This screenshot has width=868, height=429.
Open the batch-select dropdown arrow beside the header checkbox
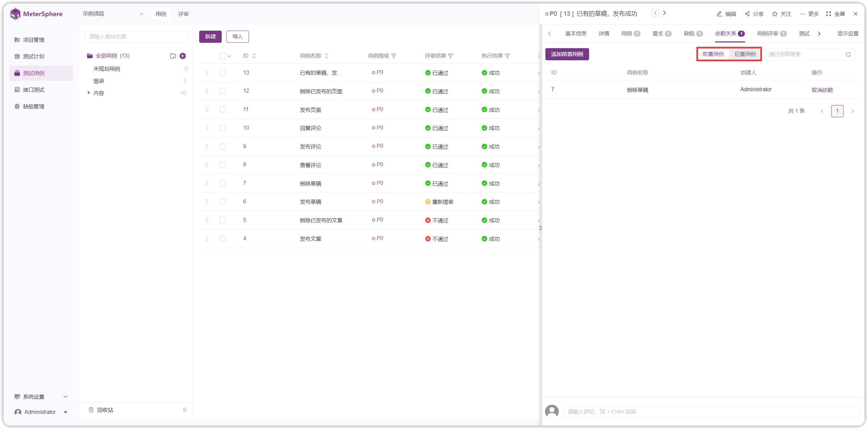pos(229,56)
